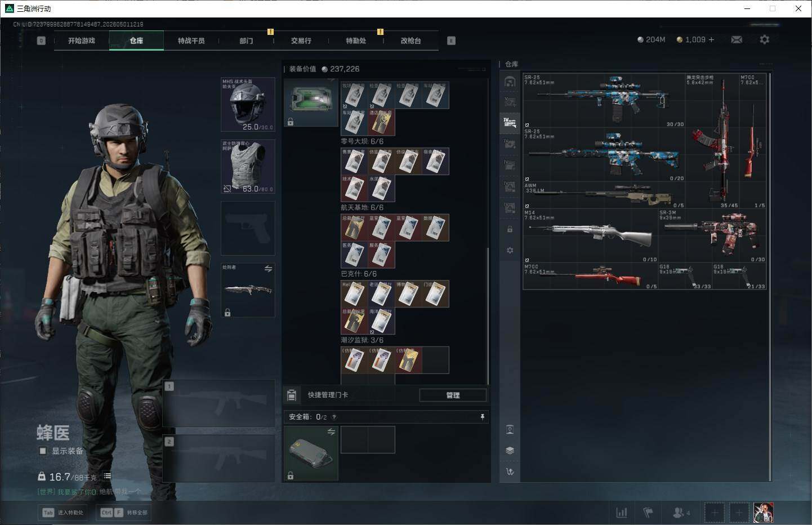Add premium currency next to 1,009

click(x=711, y=39)
